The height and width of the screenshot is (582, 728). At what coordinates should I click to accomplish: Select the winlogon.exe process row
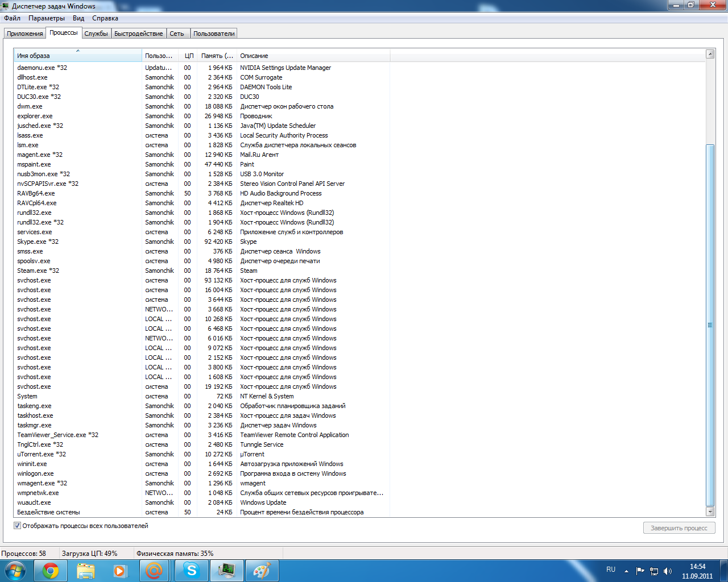pos(202,473)
